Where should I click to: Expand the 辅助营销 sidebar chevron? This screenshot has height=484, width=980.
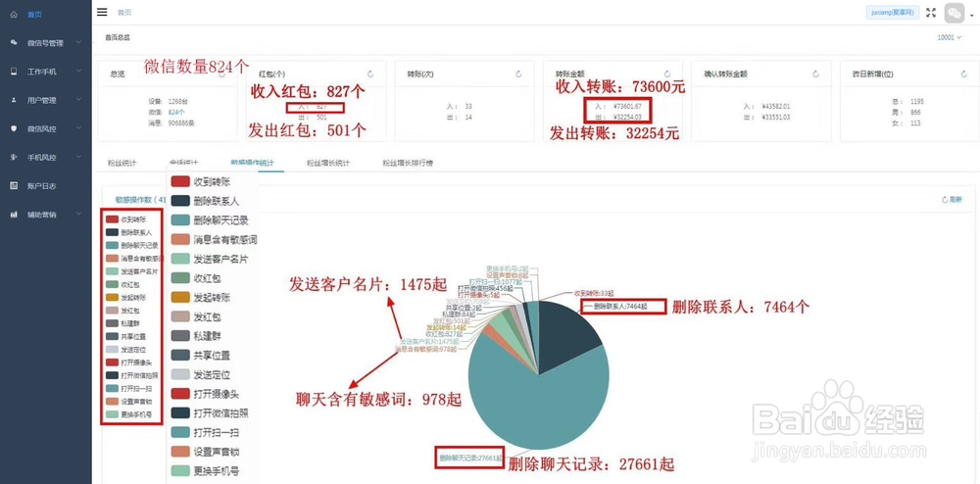(78, 215)
